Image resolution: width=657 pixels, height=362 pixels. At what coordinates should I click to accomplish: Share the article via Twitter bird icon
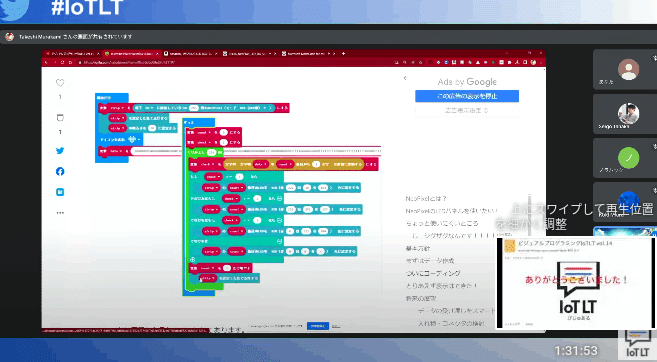(x=60, y=151)
